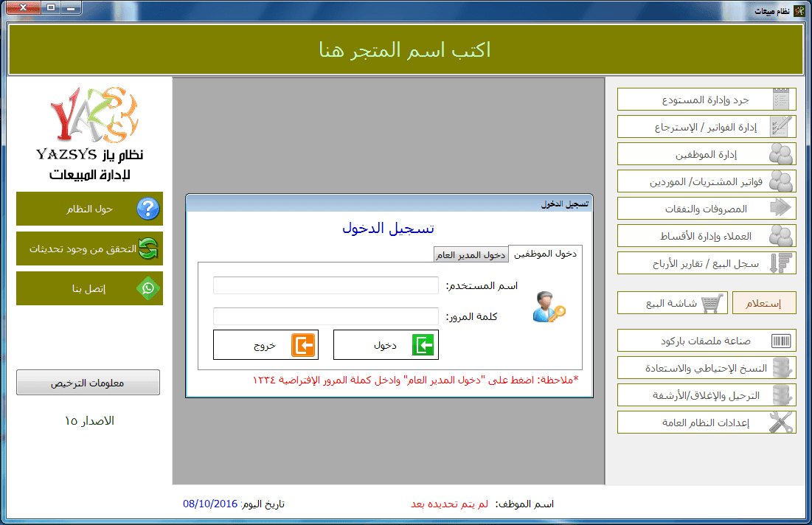Open إدارة الفواتير / الإسترجاع module

point(707,126)
